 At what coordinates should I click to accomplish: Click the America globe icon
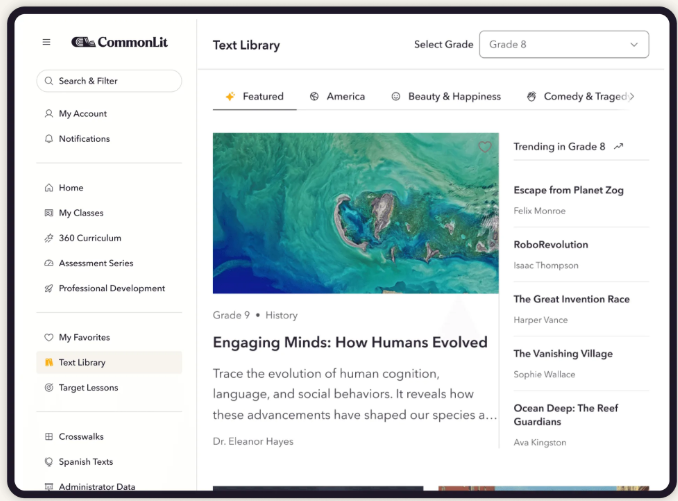pos(314,96)
